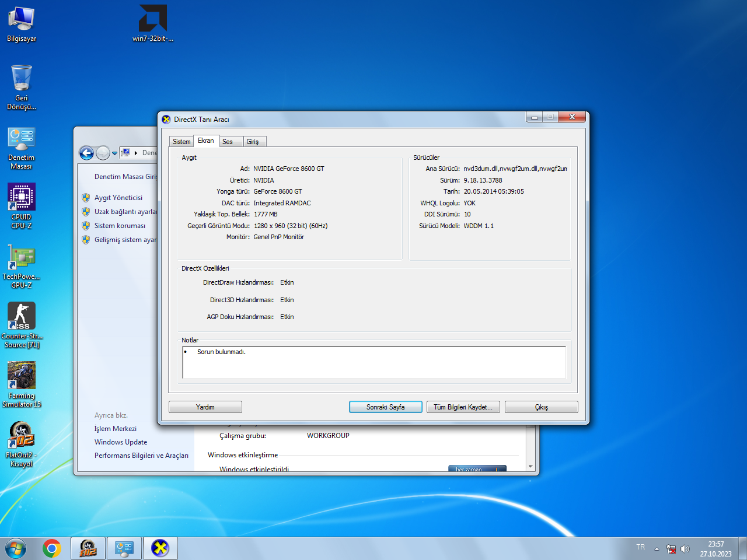The image size is (747, 560).
Task: Switch to FlatOut2 in the taskbar
Action: pos(88,548)
